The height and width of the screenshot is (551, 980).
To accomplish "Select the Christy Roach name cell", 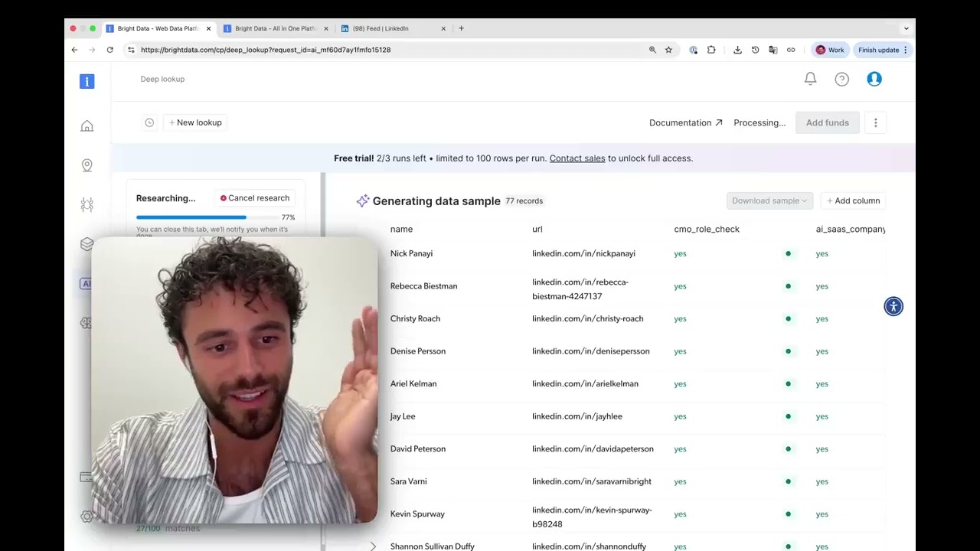I will (415, 318).
